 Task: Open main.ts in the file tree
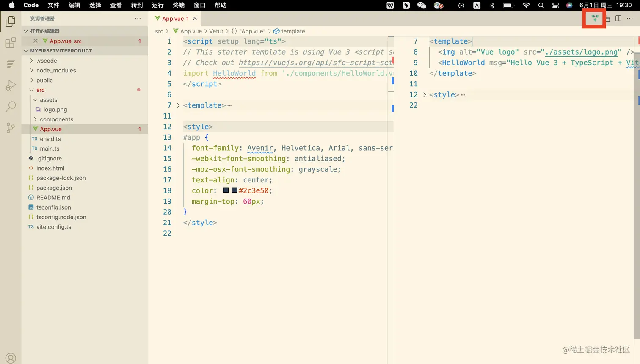[50, 149]
